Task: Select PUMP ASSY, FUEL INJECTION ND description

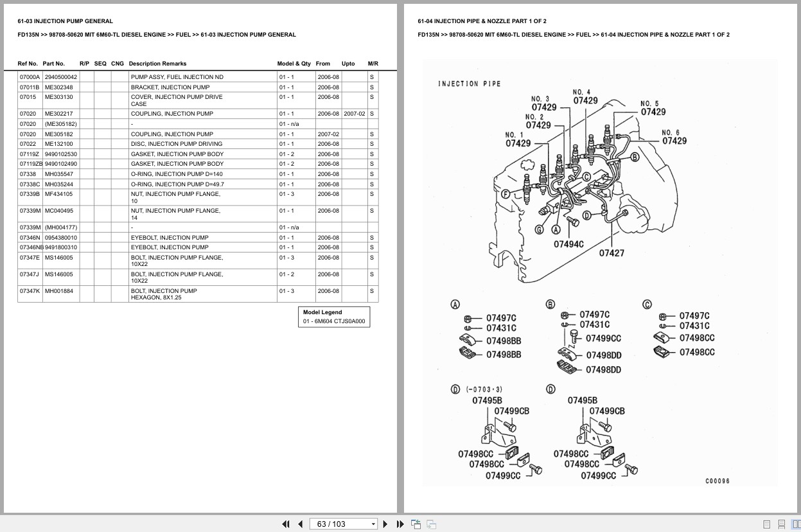Action: pos(177,77)
